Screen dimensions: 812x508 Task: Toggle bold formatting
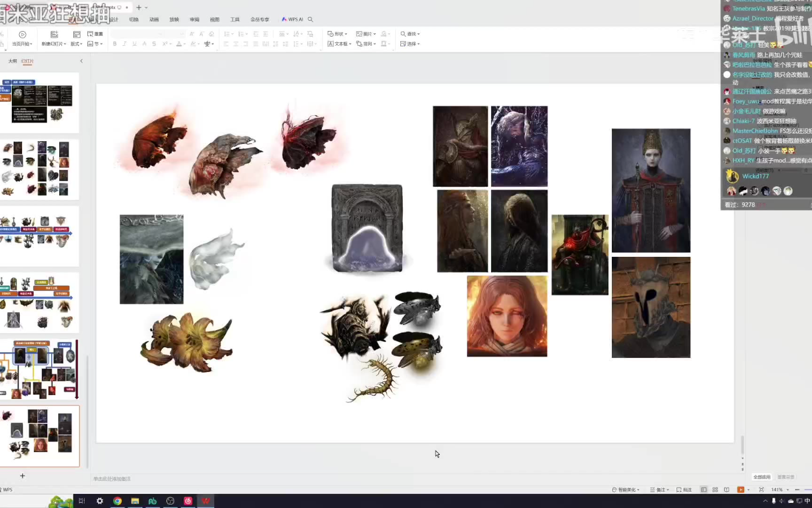click(114, 44)
